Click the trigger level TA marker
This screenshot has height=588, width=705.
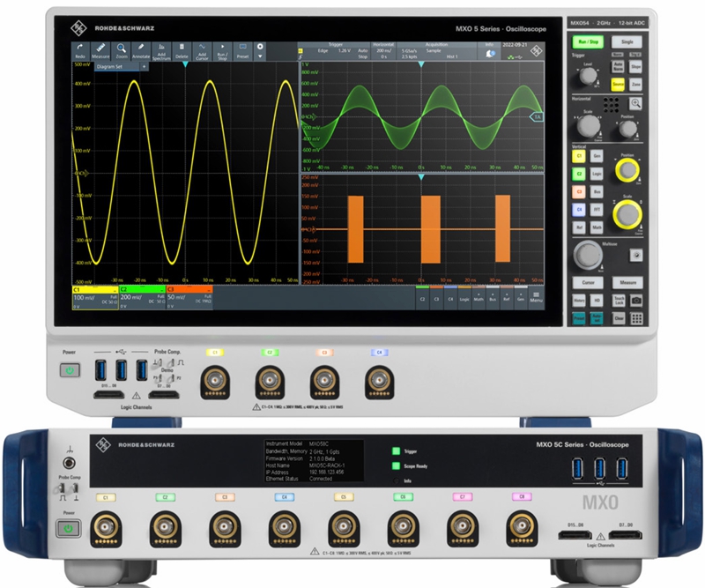(x=537, y=117)
